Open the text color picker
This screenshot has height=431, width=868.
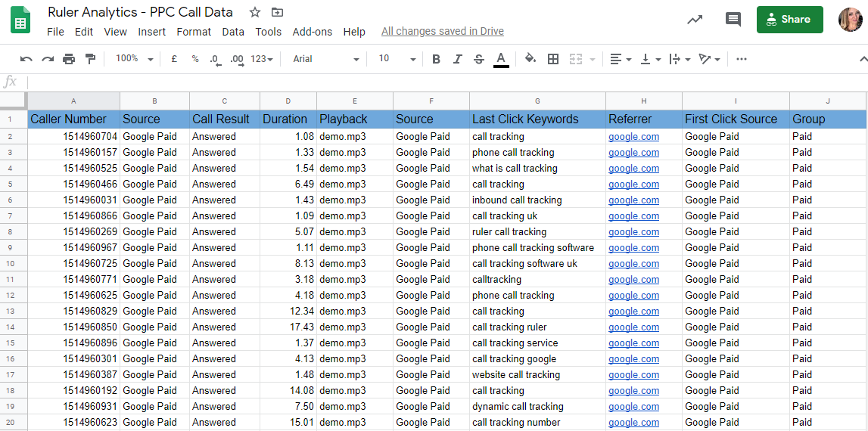501,59
